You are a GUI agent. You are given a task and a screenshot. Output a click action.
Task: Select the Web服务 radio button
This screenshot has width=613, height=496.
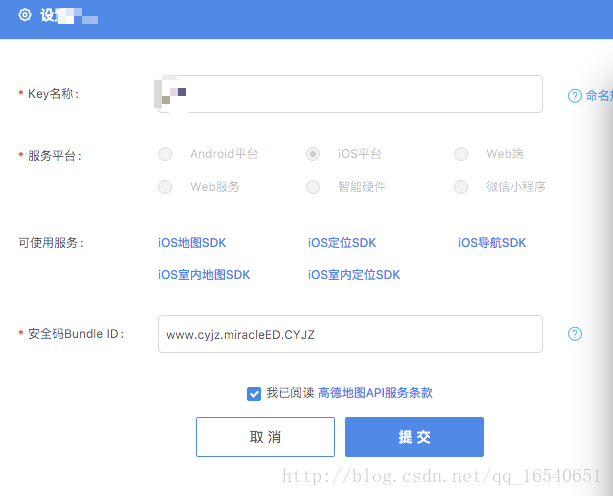pos(165,187)
